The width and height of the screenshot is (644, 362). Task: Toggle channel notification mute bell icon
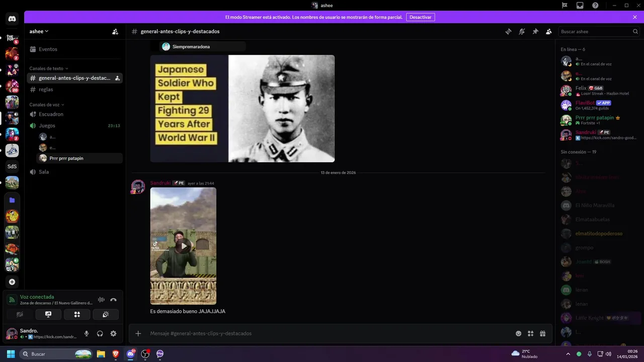(522, 31)
